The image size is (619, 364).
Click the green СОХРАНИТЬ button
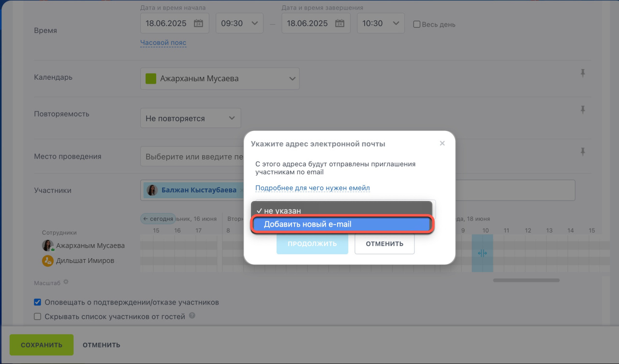pos(41,345)
